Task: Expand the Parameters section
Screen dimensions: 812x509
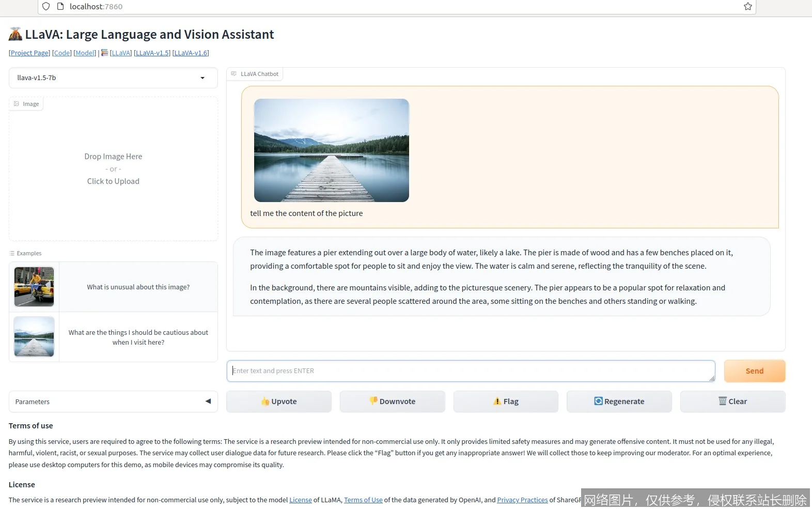Action: tap(113, 402)
